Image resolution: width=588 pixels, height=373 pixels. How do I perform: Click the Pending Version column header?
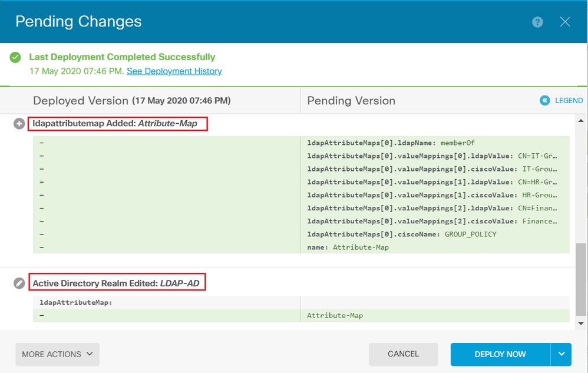(x=351, y=101)
